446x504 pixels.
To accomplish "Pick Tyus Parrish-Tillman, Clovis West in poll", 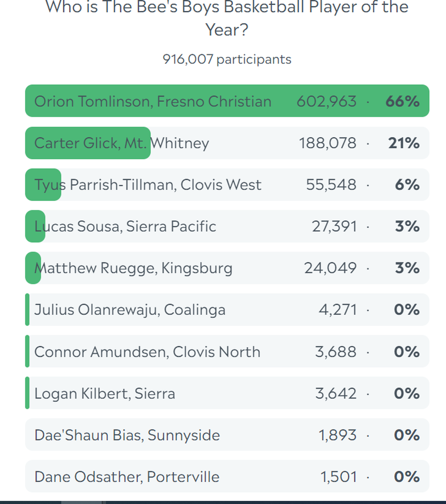I will [147, 185].
